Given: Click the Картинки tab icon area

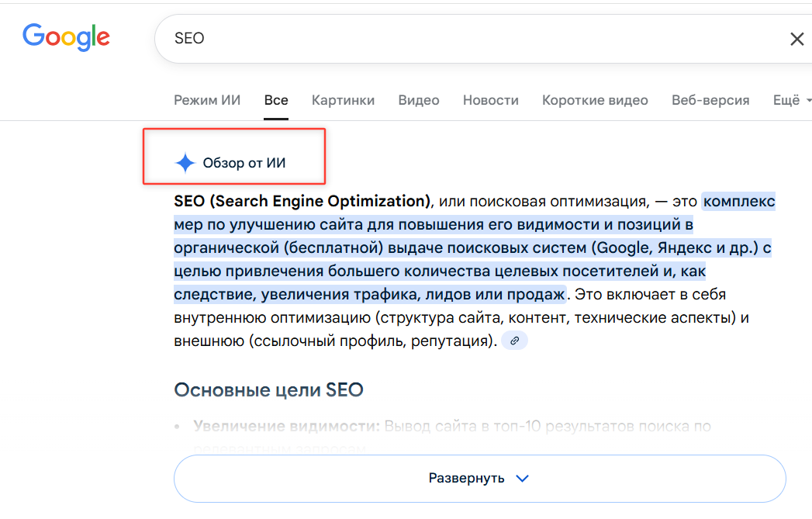Looking at the screenshot, I should point(343,100).
